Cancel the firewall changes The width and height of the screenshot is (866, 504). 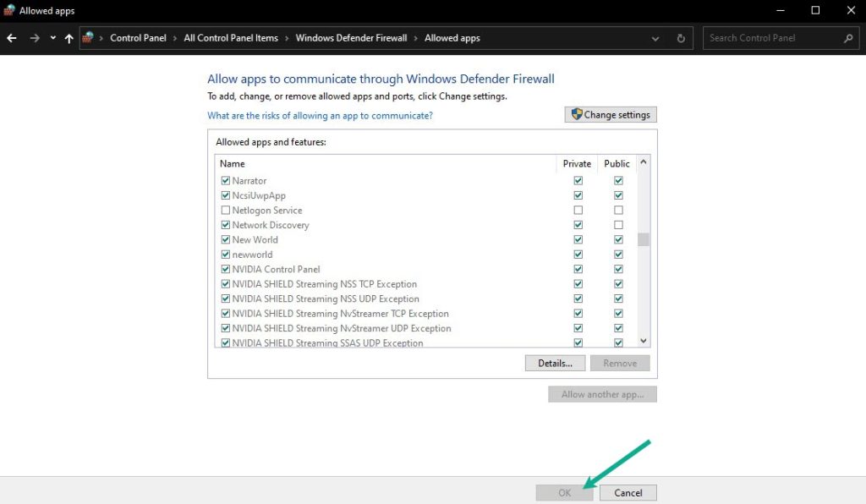pyautogui.click(x=628, y=492)
